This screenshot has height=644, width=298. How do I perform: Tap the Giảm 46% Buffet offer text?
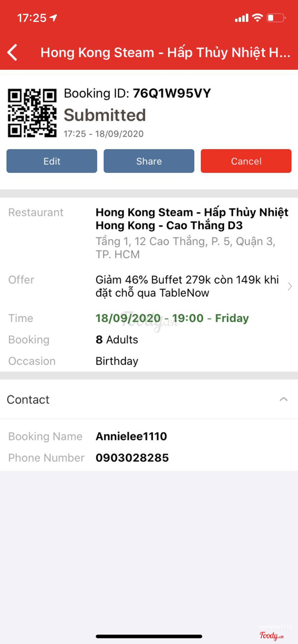click(x=187, y=286)
